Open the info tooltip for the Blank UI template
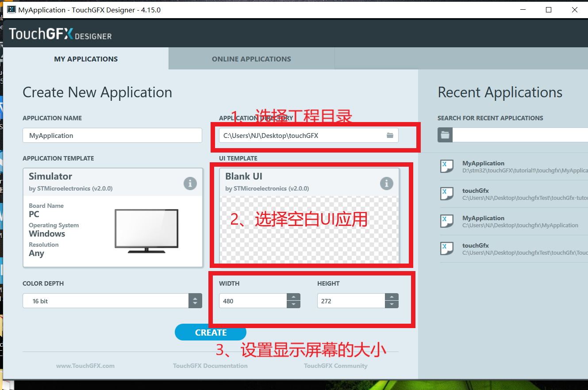 386,184
